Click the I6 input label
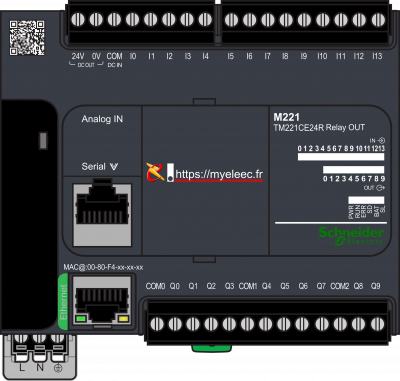Viewport: 400px width, 381px height. (249, 56)
